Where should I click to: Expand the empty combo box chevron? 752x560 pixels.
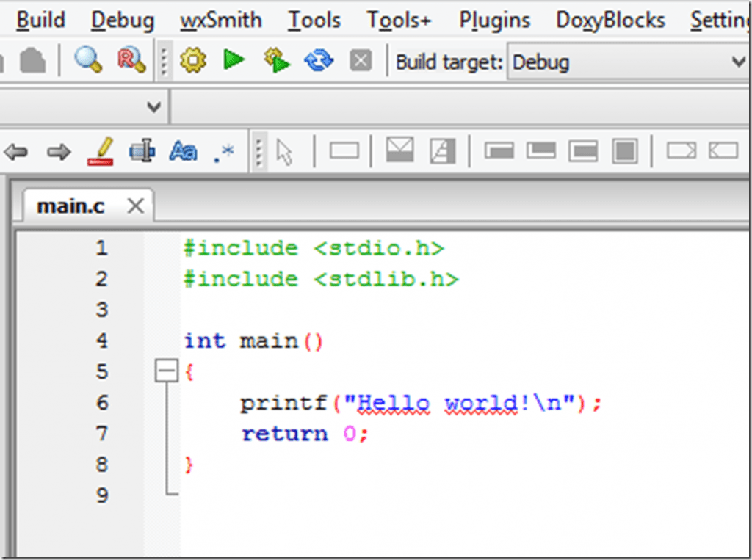pyautogui.click(x=154, y=106)
